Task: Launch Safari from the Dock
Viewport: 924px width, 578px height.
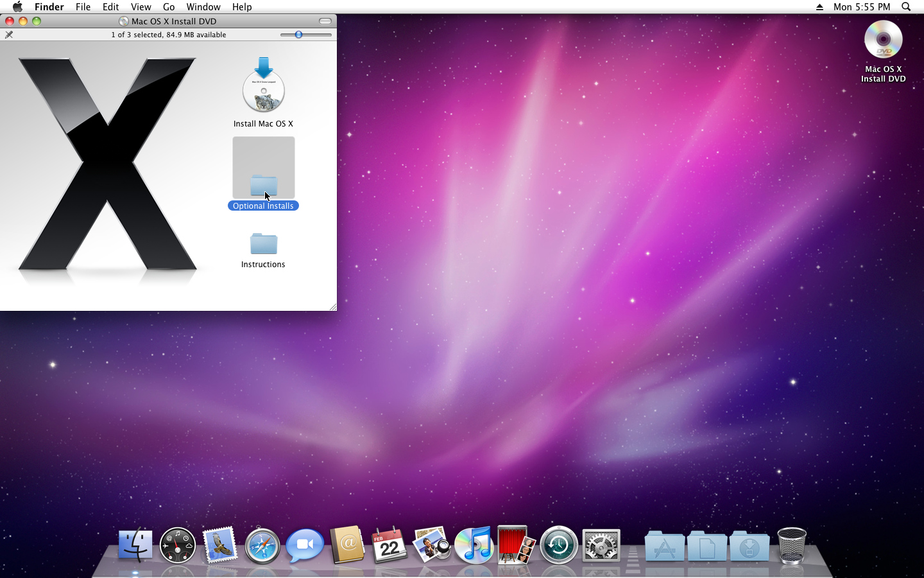Action: click(262, 546)
